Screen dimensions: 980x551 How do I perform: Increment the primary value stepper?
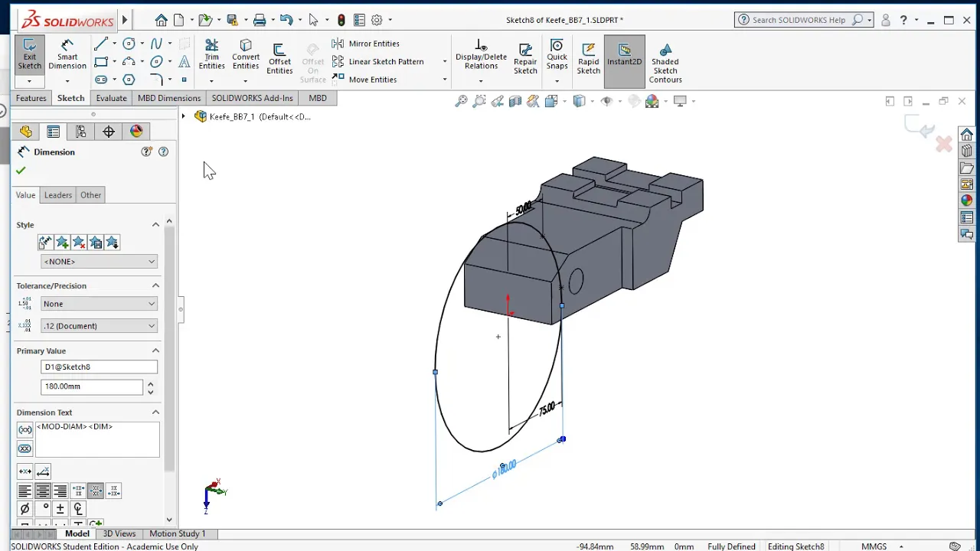(150, 383)
